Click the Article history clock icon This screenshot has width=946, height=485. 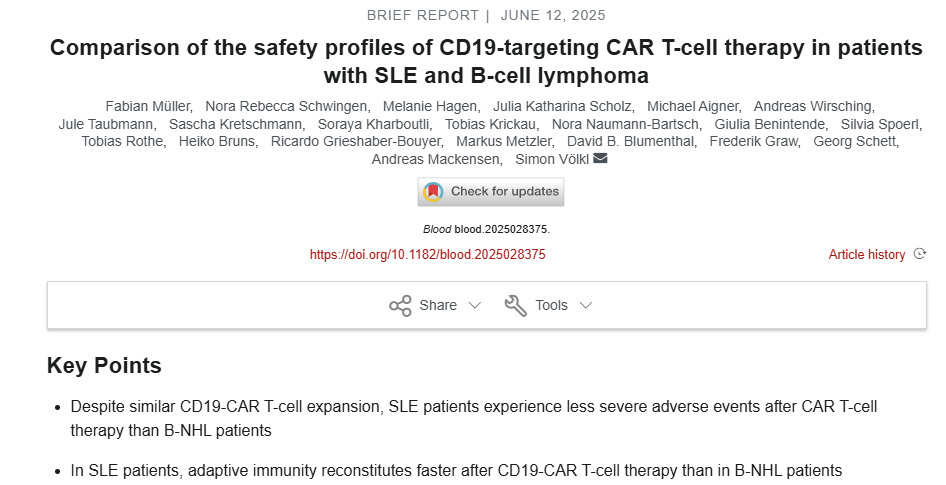920,255
